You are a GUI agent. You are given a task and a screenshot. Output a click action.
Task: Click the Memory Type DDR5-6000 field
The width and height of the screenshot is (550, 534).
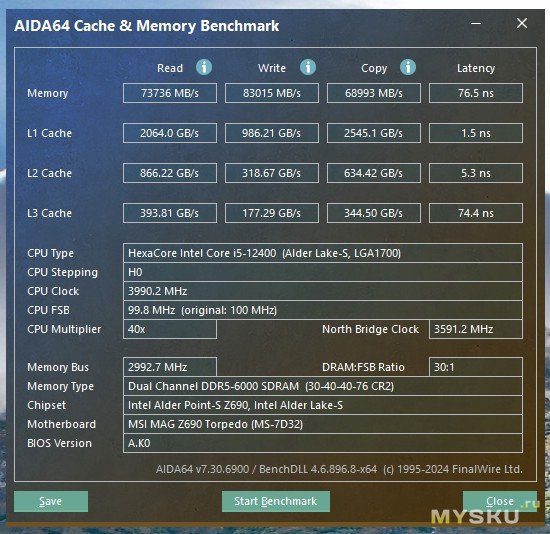point(323,386)
